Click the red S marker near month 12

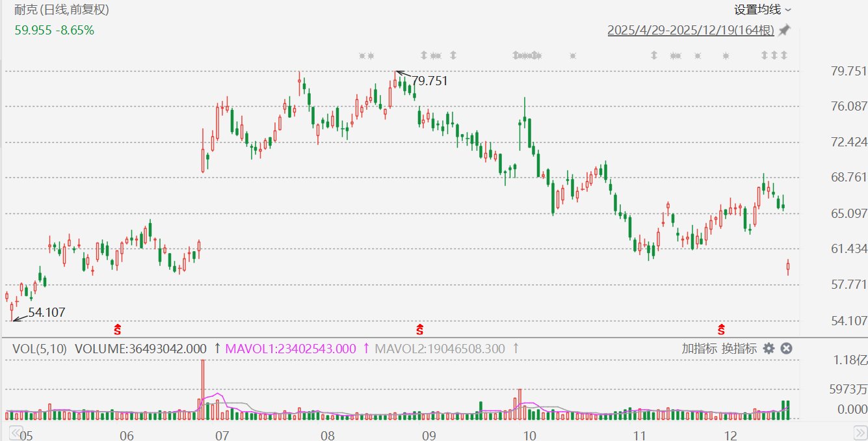721,328
